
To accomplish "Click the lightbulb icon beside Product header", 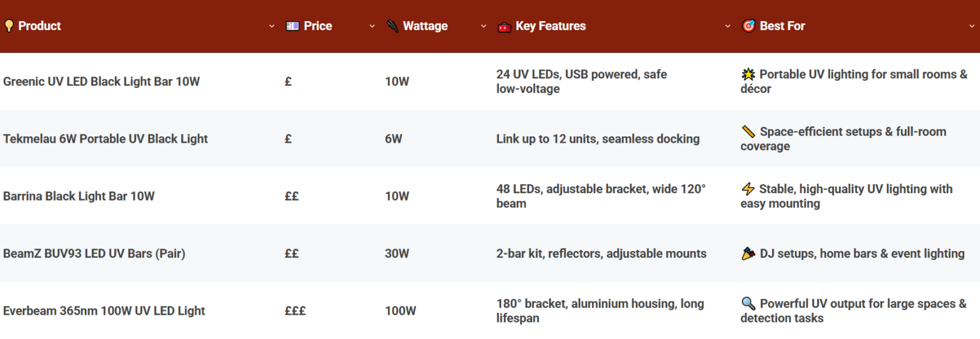I will (9, 26).
